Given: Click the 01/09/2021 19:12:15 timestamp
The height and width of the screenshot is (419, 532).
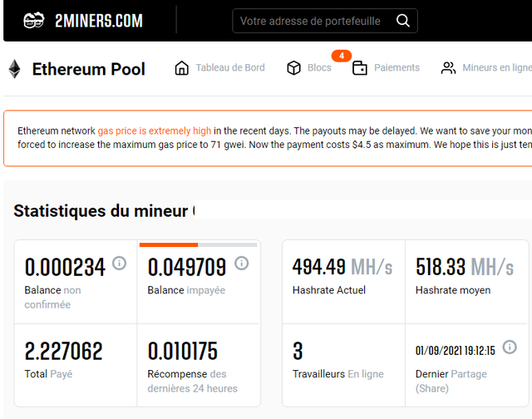Looking at the screenshot, I should pyautogui.click(x=456, y=351).
